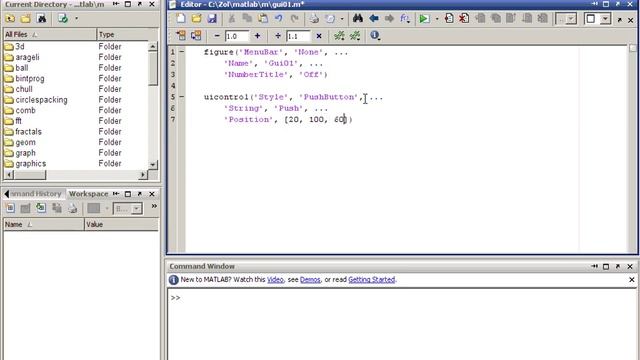Create a new M-file in the Editor
640x360 pixels.
click(180, 18)
